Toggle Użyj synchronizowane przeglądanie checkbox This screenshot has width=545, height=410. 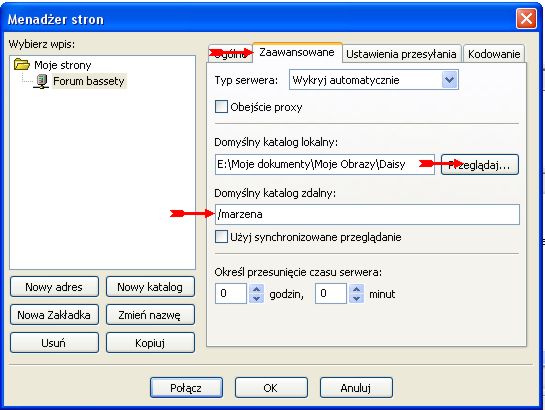click(221, 237)
